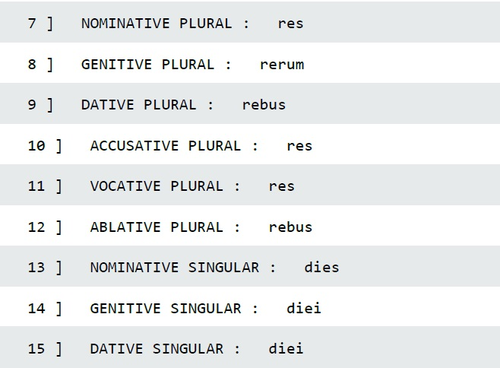Image resolution: width=500 pixels, height=368 pixels.
Task: Click diei in Genitive Singular row
Action: pyautogui.click(x=304, y=308)
